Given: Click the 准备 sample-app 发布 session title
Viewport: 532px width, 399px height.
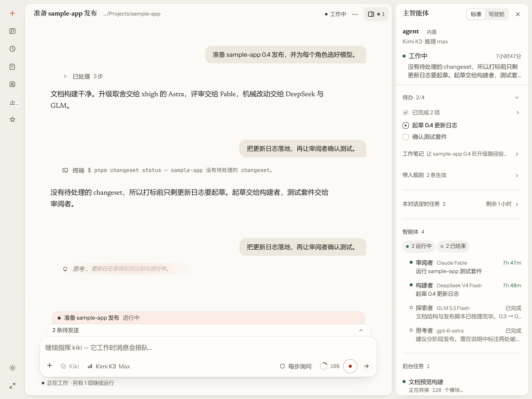Looking at the screenshot, I should (65, 14).
